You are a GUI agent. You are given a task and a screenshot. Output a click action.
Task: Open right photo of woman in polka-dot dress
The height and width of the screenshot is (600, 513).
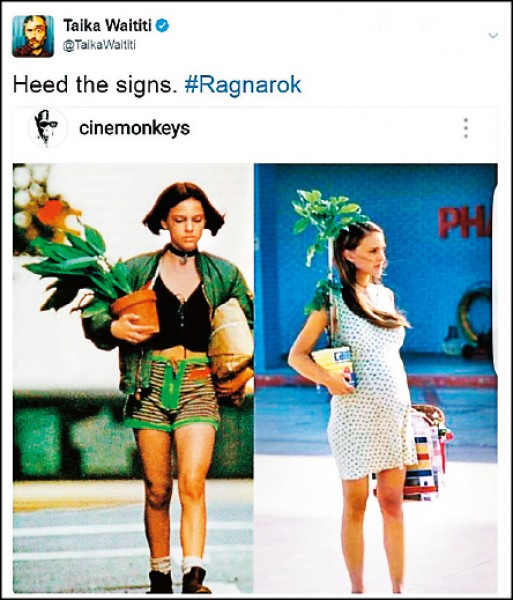[376, 378]
